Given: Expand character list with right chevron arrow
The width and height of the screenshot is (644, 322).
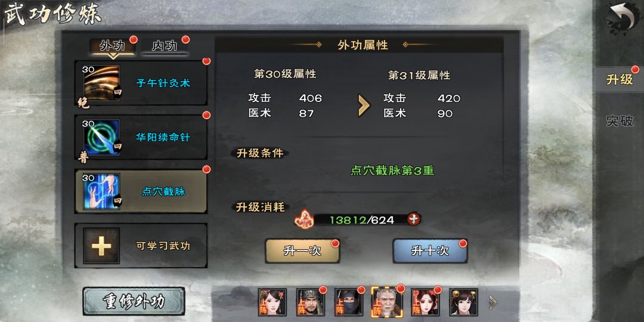Looking at the screenshot, I should pyautogui.click(x=493, y=303).
